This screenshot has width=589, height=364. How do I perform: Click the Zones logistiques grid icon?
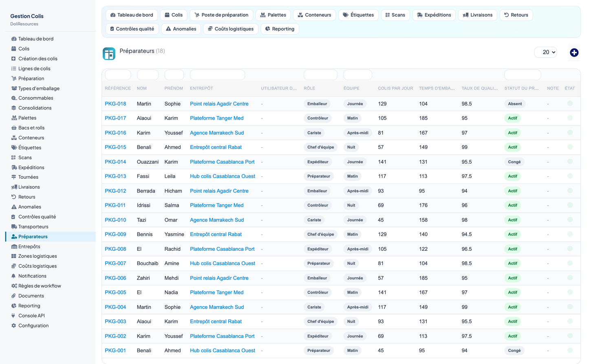point(14,256)
